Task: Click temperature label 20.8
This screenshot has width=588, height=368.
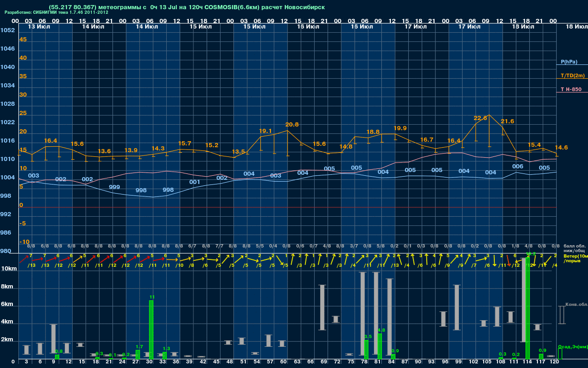Action: [292, 125]
